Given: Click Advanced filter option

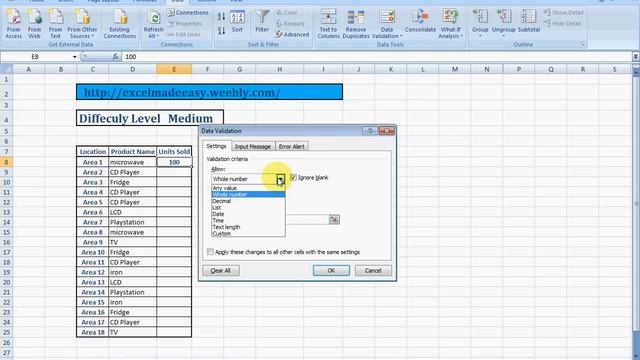Looking at the screenshot, I should (292, 35).
